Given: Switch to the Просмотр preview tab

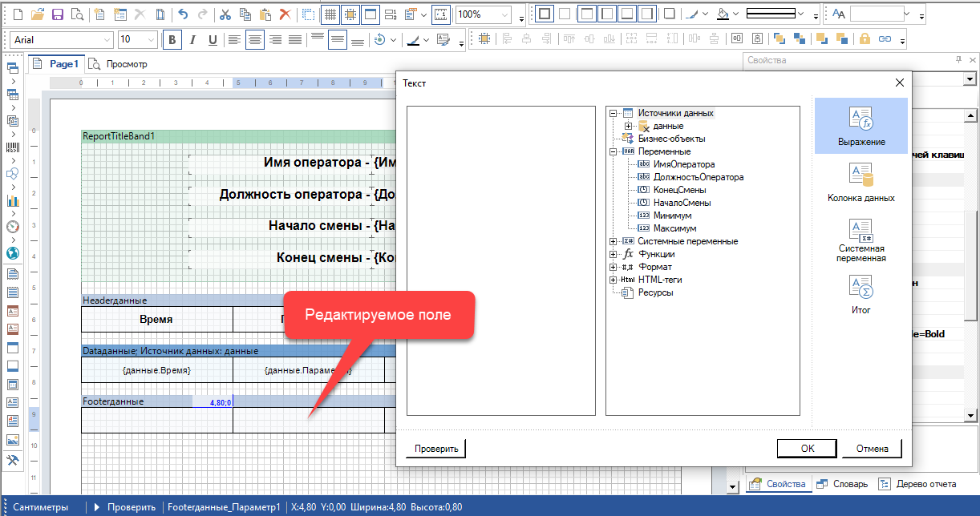Looking at the screenshot, I should coord(117,64).
